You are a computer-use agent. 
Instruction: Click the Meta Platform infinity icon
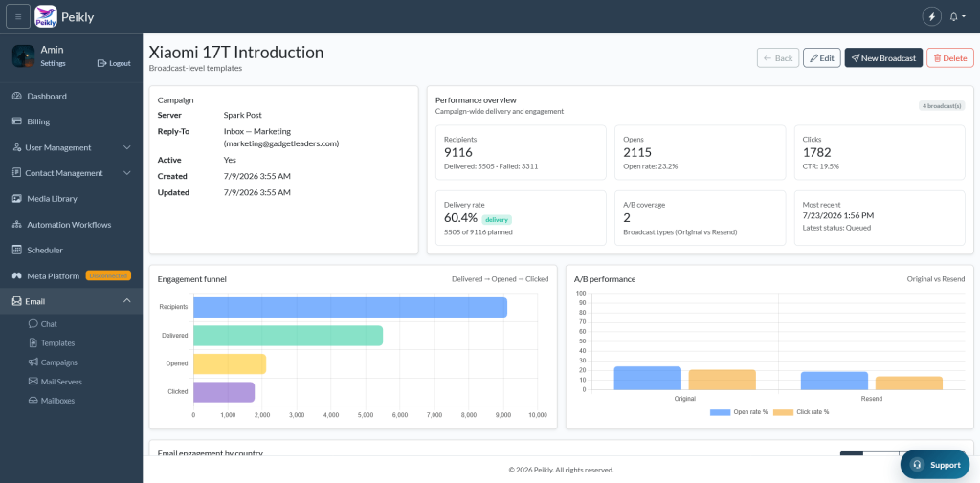(x=17, y=275)
